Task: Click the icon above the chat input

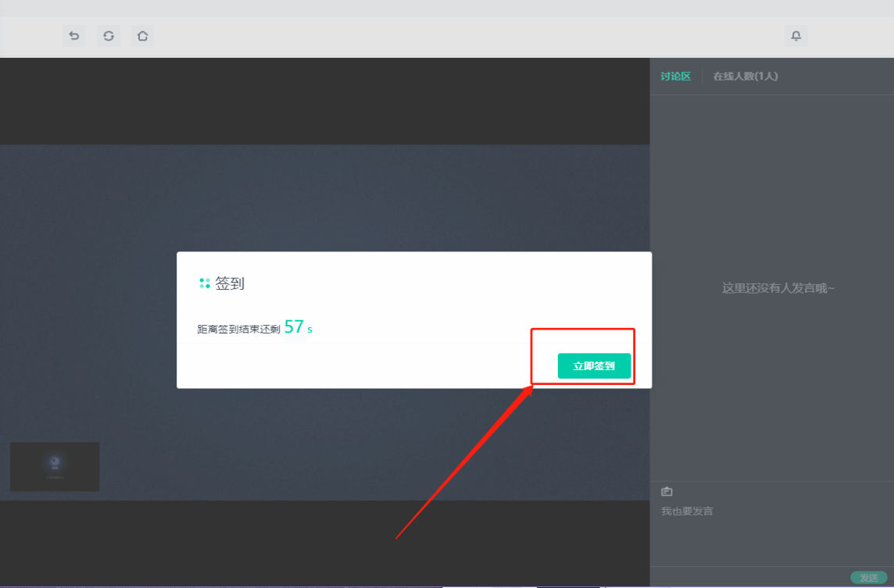Action: tap(667, 491)
